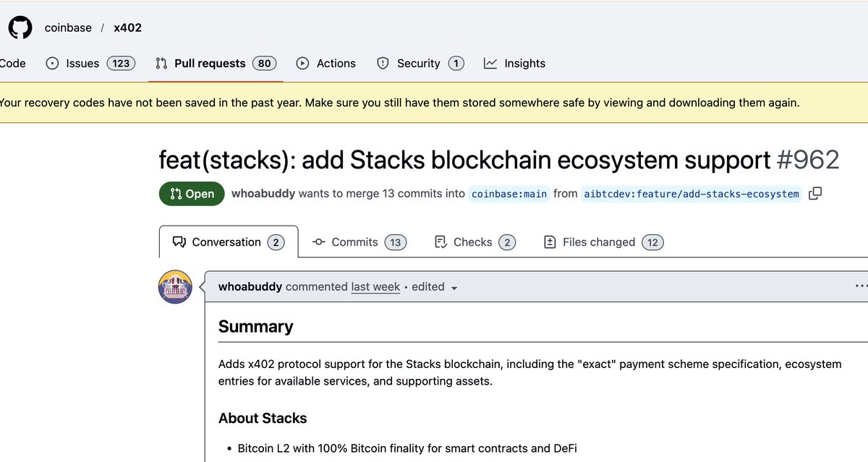Open the aibtcdev:feature/add-stacks-ecosystem branch link
Viewport: 868px width, 462px height.
click(x=692, y=194)
